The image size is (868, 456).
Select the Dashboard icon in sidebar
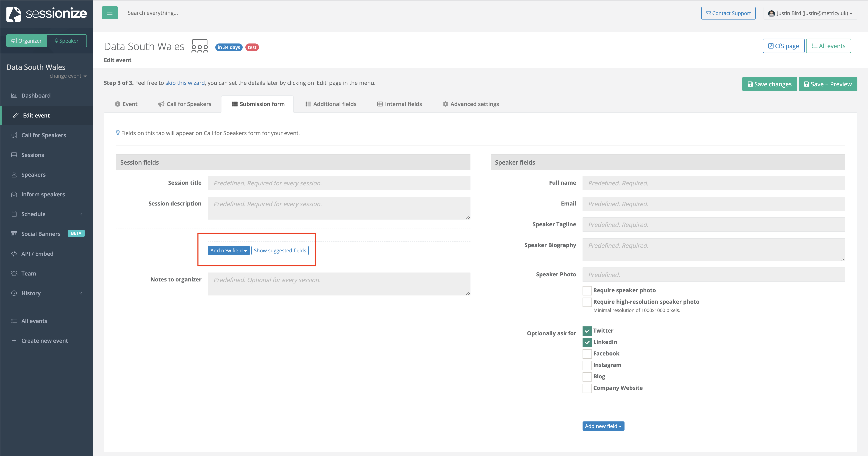[14, 95]
